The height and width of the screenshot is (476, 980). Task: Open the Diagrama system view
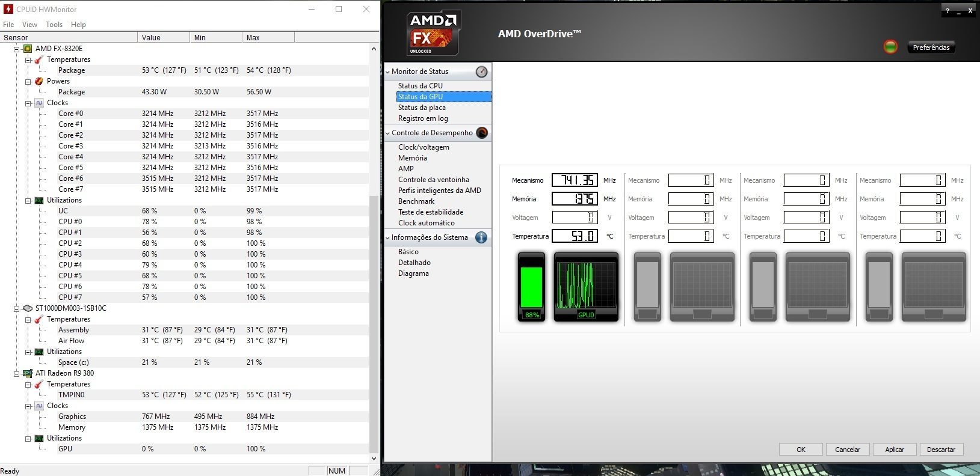[413, 273]
